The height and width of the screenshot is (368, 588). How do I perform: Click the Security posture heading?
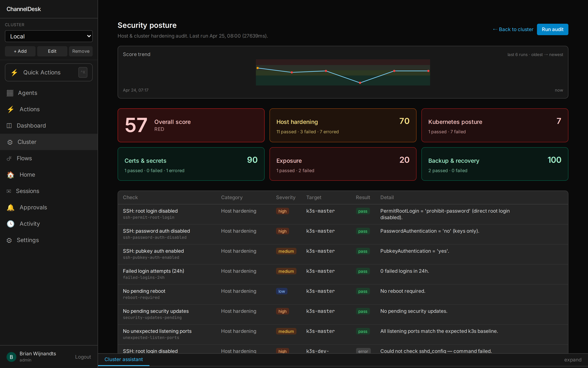click(x=147, y=25)
